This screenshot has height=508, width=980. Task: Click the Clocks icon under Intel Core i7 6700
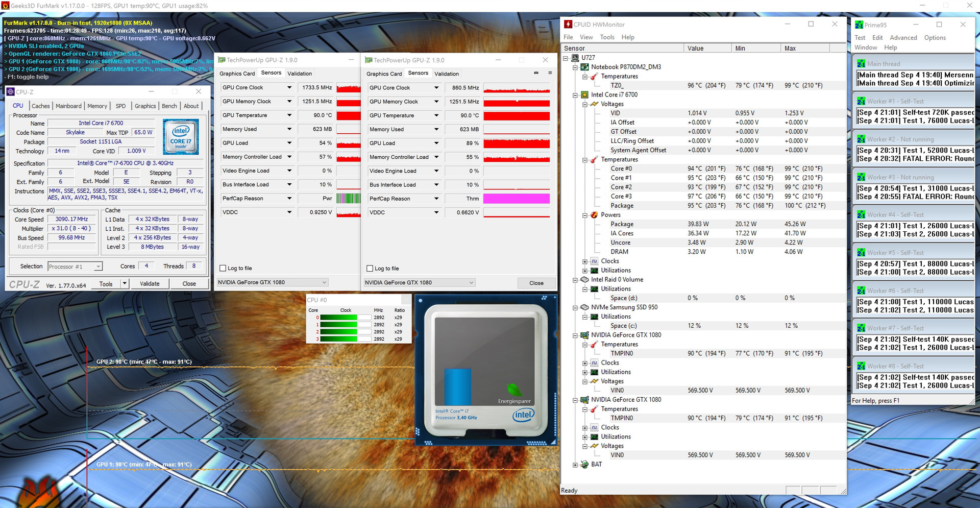pyautogui.click(x=594, y=261)
